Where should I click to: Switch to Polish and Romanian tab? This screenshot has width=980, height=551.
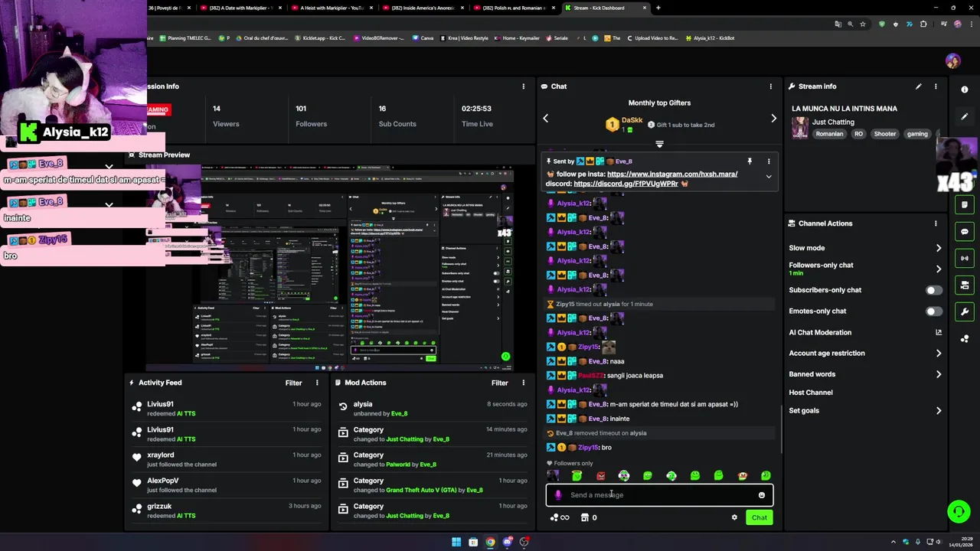pyautogui.click(x=513, y=8)
